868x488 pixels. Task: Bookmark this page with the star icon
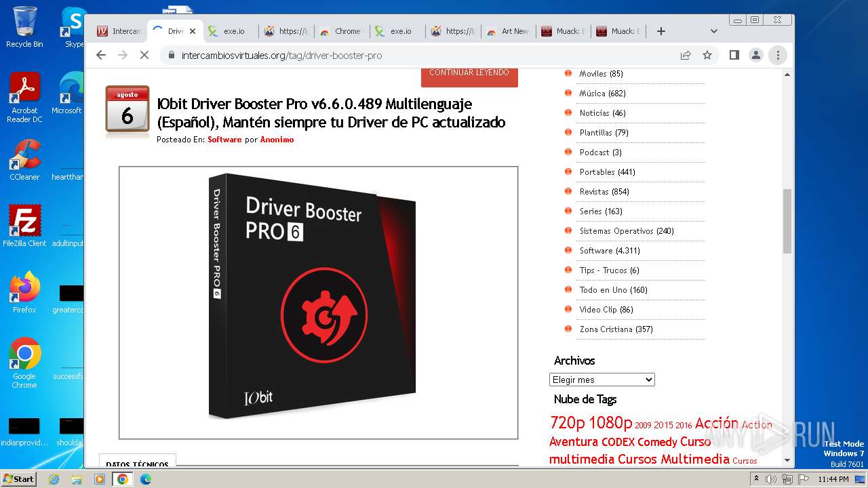(707, 55)
